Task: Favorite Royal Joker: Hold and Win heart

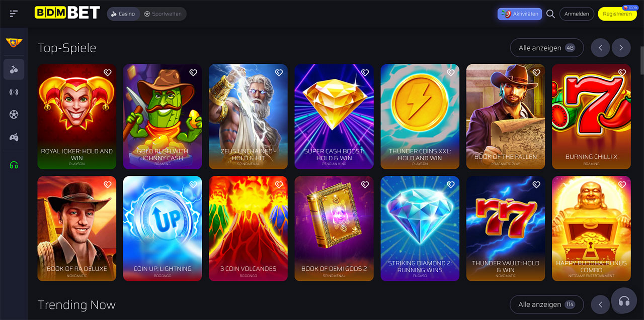Action: point(107,73)
